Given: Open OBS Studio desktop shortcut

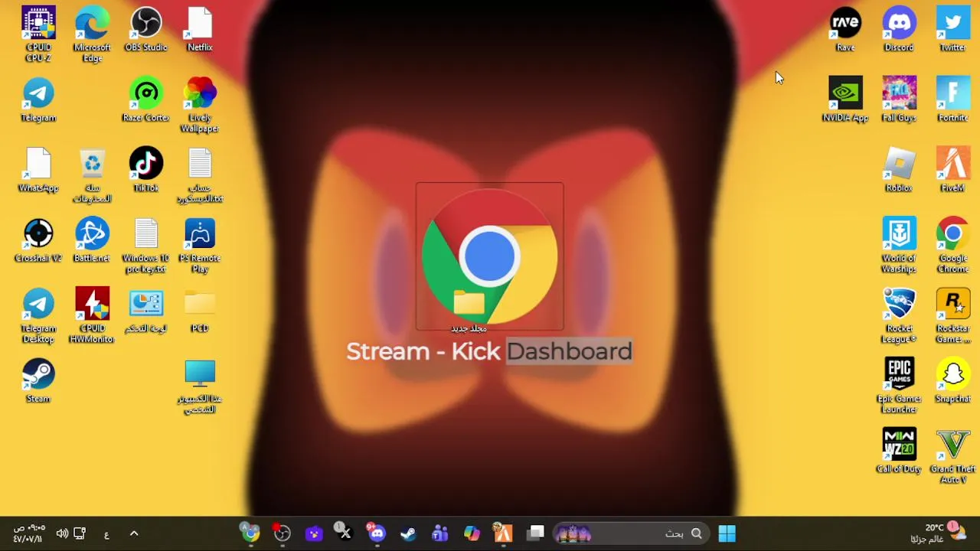Looking at the screenshot, I should (145, 30).
